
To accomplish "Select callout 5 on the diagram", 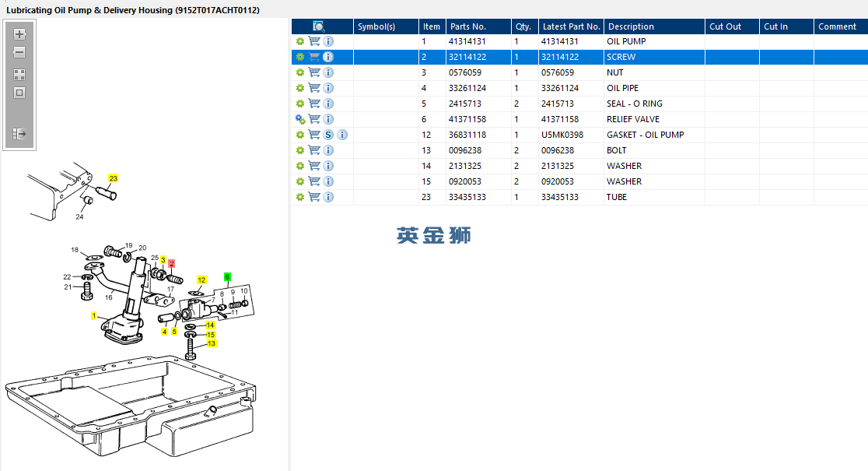I will point(174,332).
